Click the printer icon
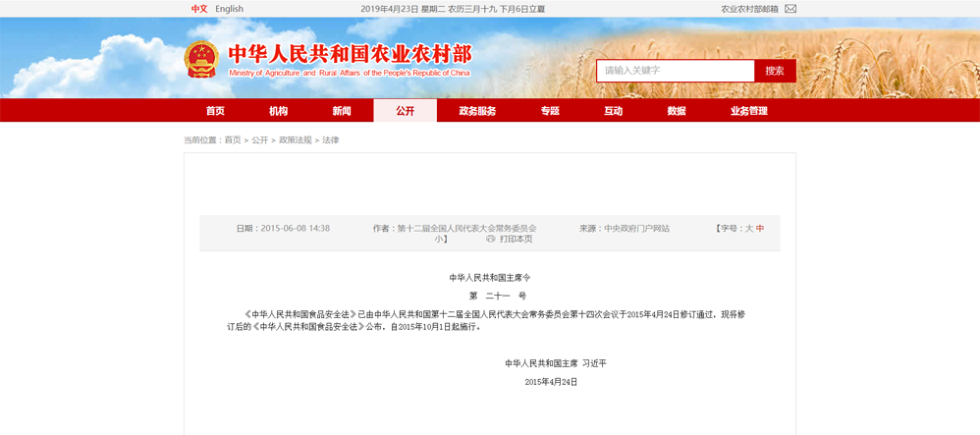Image resolution: width=980 pixels, height=435 pixels. point(491,239)
